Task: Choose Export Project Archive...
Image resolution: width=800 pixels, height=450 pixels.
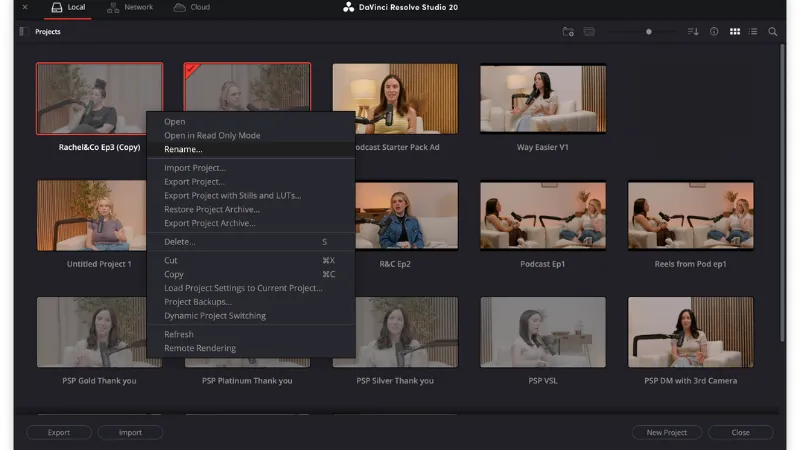Action: tap(251, 223)
